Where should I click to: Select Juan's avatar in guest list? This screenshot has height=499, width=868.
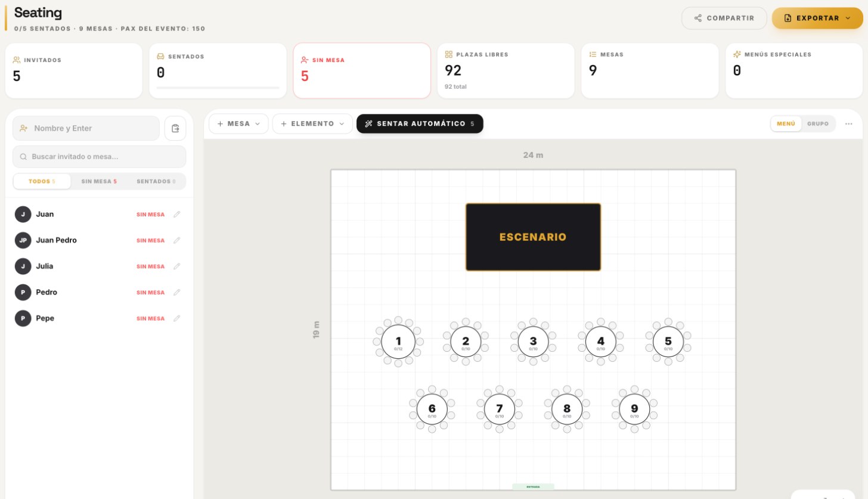[x=23, y=214]
